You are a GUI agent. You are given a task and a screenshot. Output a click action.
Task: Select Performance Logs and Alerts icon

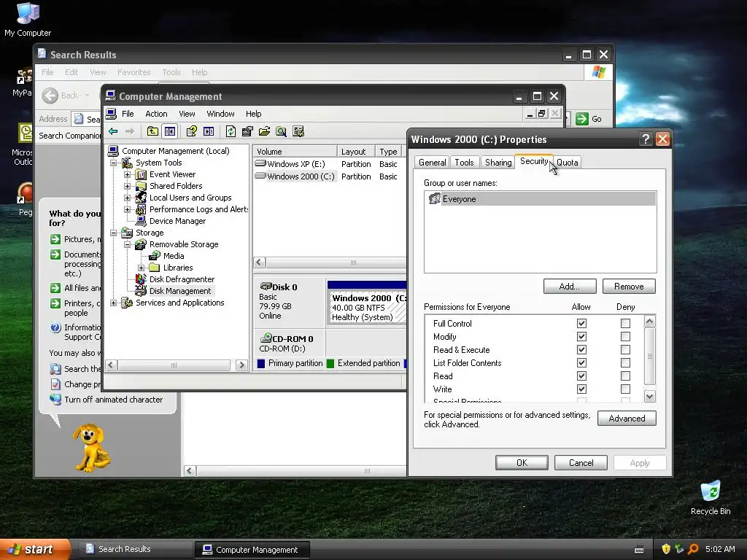pyautogui.click(x=141, y=209)
